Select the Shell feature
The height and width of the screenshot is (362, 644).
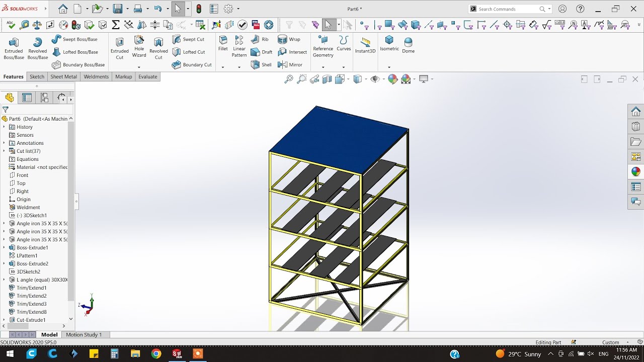(262, 64)
